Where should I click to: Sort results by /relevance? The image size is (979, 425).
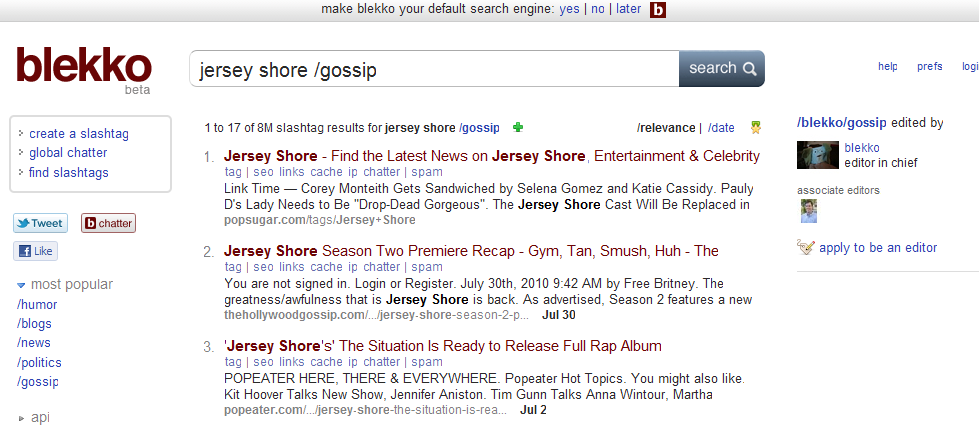click(x=666, y=128)
